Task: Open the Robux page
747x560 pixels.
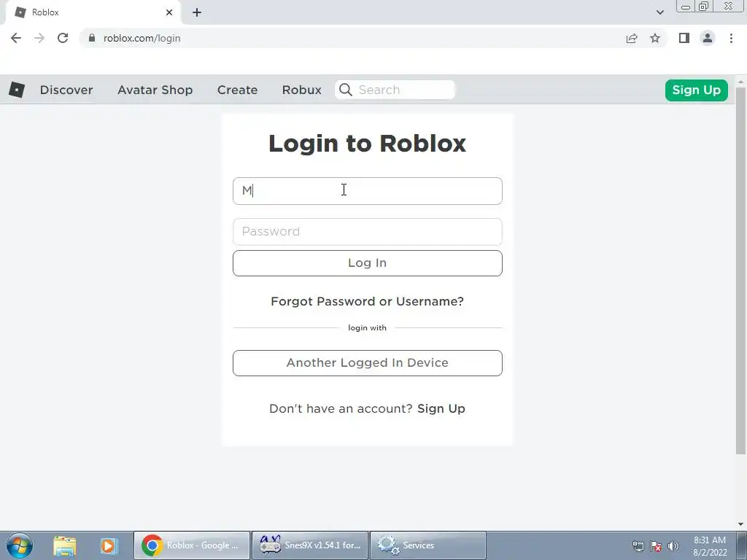Action: (x=301, y=90)
